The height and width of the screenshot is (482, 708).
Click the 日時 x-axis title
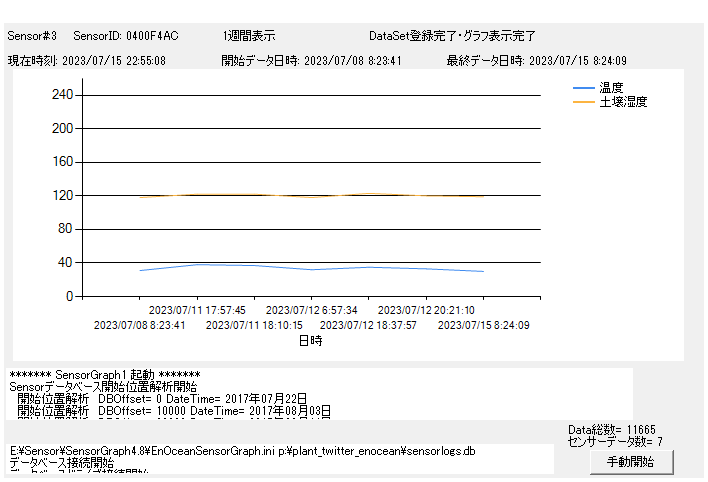tap(311, 341)
